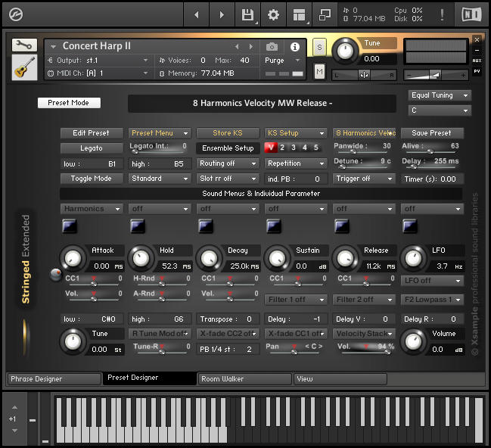Toggle the AUX sends button

(477, 61)
